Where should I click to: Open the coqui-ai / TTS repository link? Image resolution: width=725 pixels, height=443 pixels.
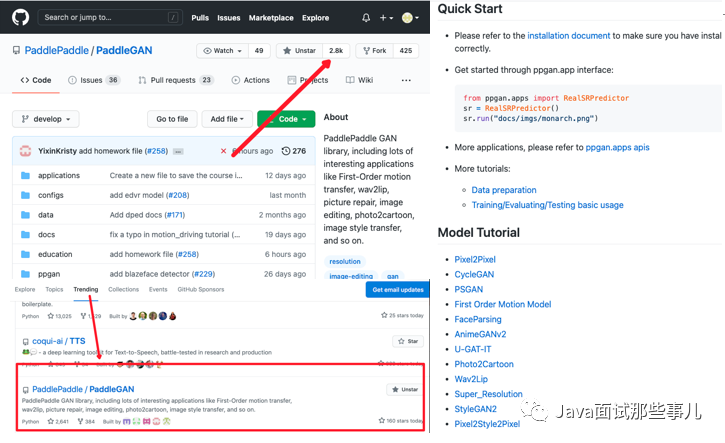pos(59,341)
